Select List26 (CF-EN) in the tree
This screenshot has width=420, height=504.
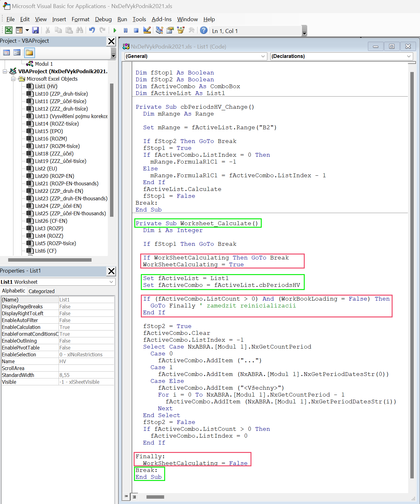pyautogui.click(x=51, y=221)
